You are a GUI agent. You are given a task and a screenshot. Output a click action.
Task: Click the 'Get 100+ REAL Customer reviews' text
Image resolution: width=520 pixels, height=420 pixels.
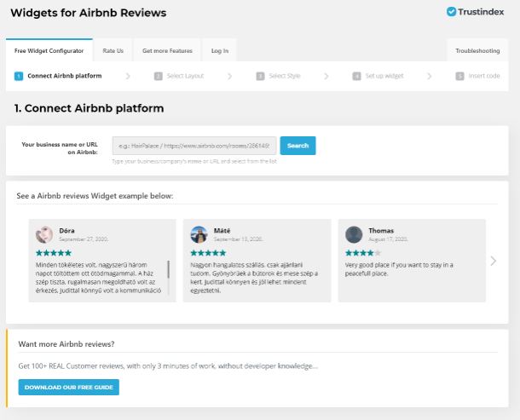(x=168, y=366)
